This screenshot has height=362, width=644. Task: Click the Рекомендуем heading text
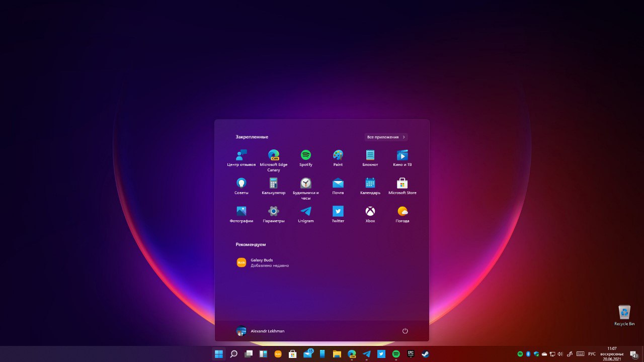(251, 244)
